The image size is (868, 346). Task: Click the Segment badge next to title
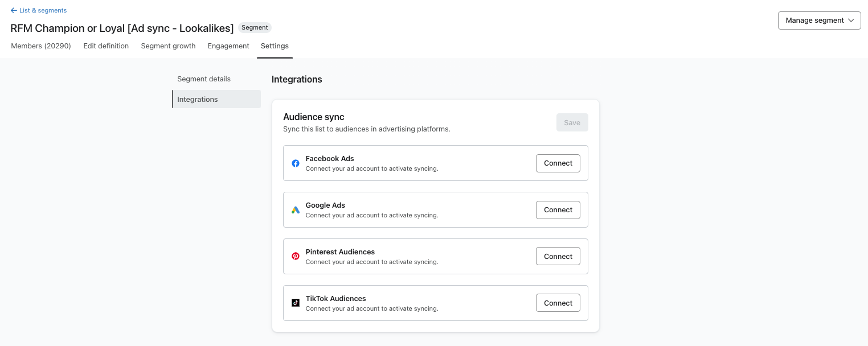point(255,27)
